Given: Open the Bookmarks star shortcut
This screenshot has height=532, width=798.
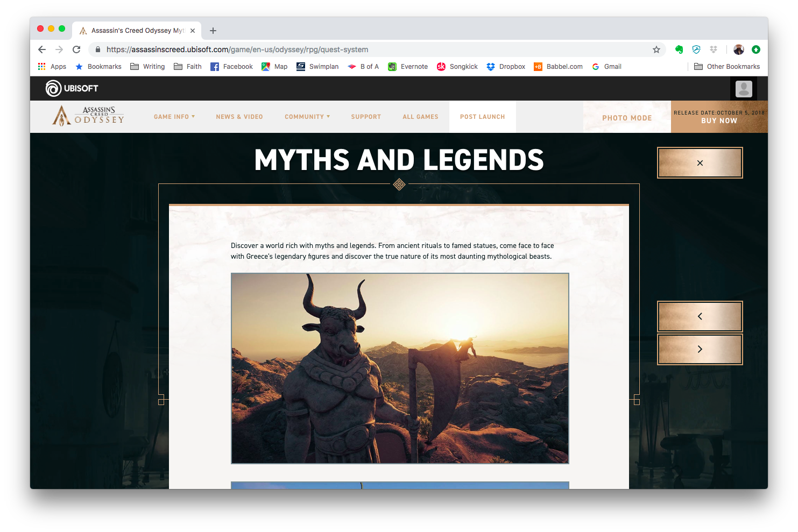Looking at the screenshot, I should [x=98, y=67].
